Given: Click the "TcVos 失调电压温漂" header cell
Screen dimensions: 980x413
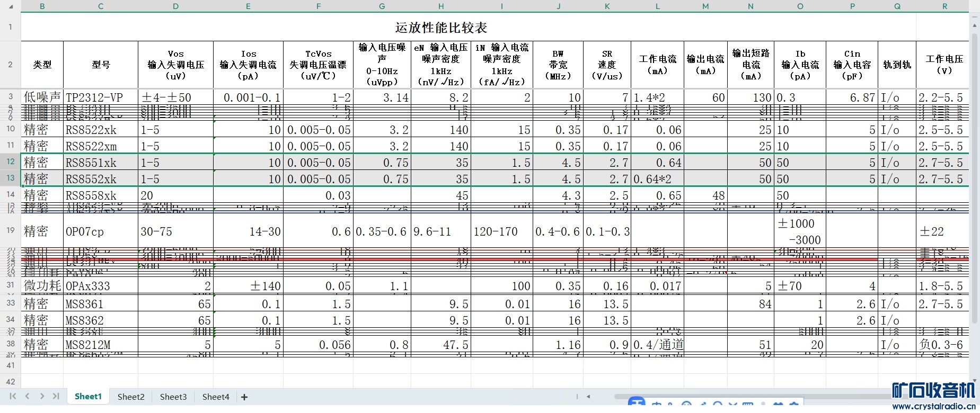Looking at the screenshot, I should coord(319,65).
